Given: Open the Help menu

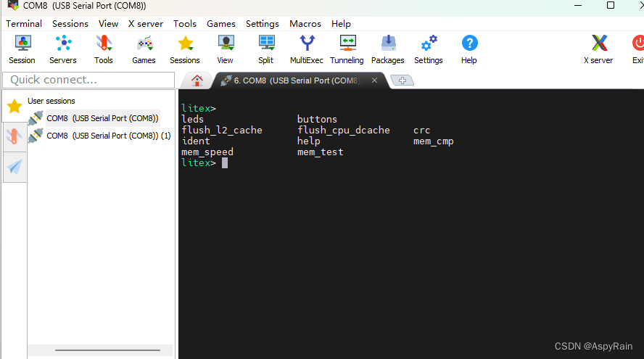Looking at the screenshot, I should click(x=341, y=24).
